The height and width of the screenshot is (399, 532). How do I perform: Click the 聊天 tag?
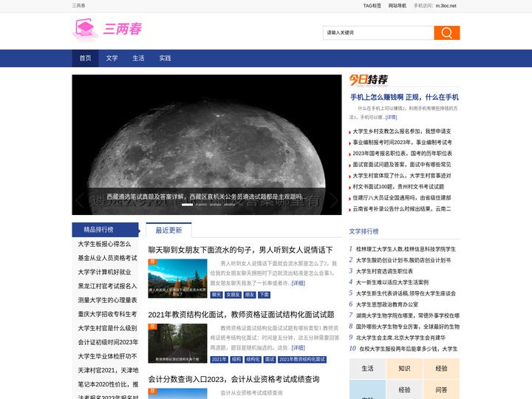(x=216, y=295)
